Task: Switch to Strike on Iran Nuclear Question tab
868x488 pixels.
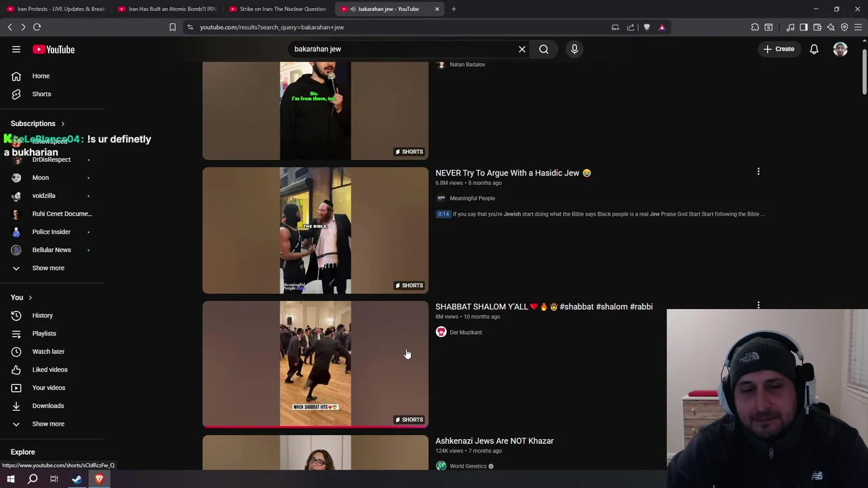Action: (278, 9)
